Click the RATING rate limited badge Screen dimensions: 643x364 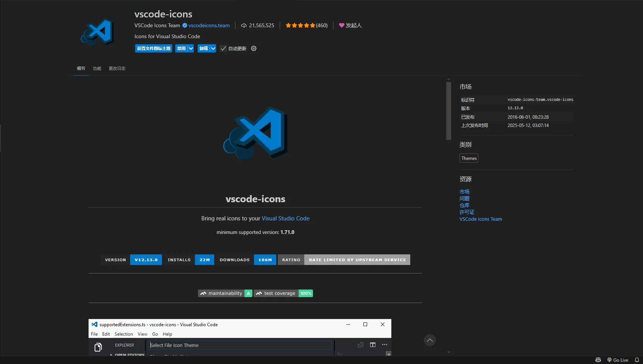344,260
